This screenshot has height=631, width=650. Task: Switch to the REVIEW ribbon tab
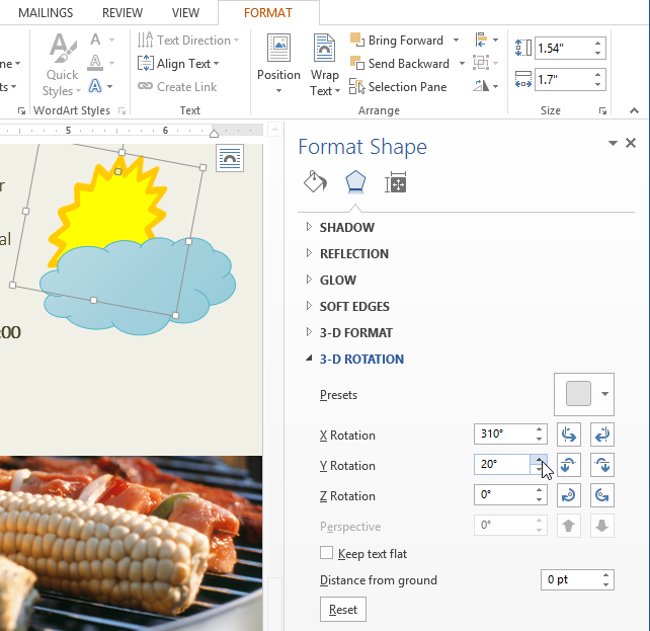tap(122, 13)
